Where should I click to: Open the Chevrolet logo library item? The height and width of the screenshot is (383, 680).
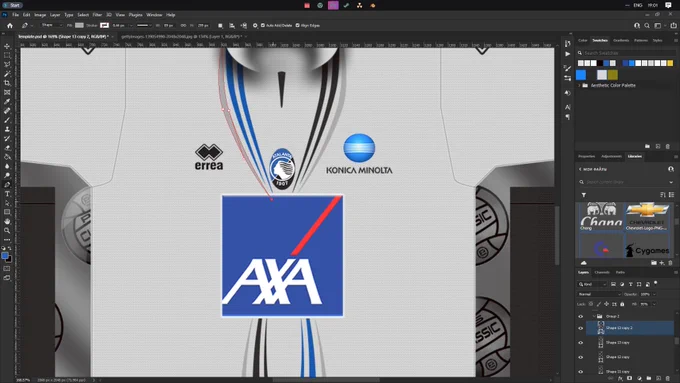pos(647,216)
